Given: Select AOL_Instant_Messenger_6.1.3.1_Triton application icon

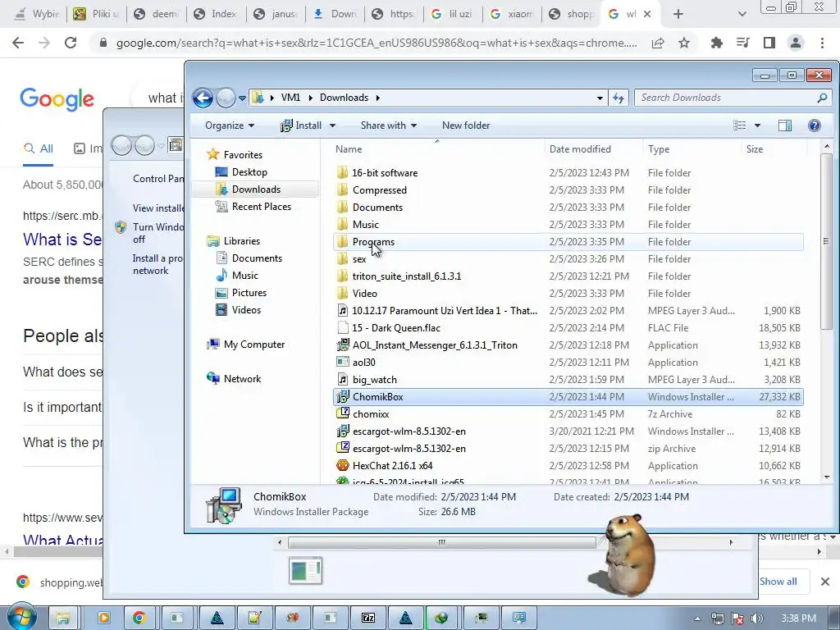Looking at the screenshot, I should [x=342, y=345].
